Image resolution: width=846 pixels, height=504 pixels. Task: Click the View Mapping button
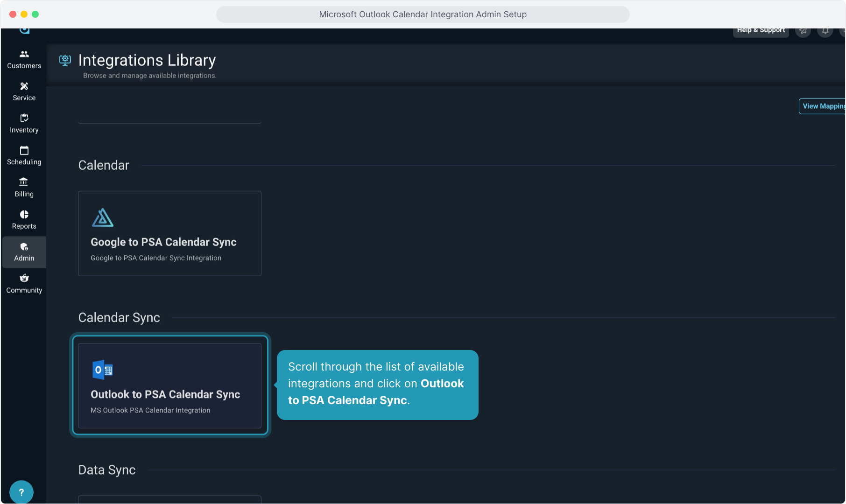pyautogui.click(x=823, y=106)
